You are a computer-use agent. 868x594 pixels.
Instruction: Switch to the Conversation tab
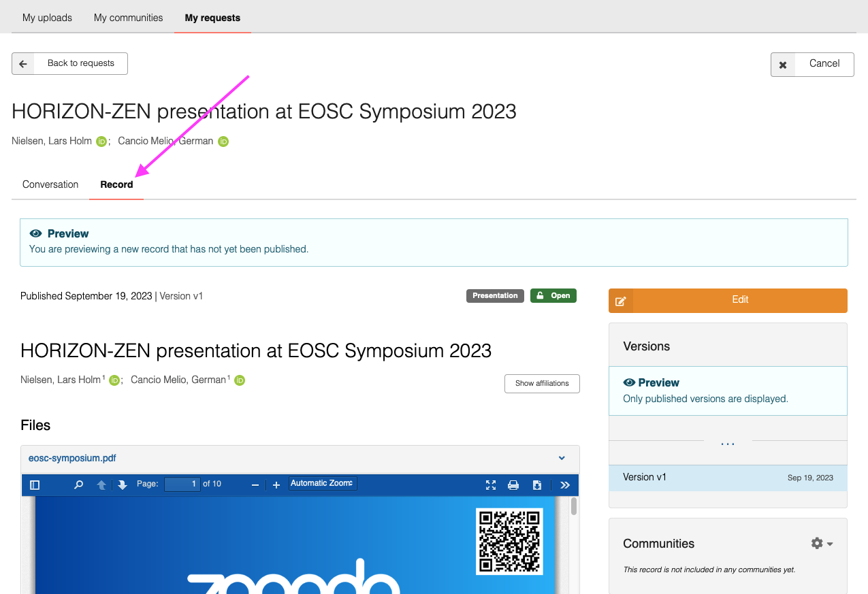(x=50, y=184)
